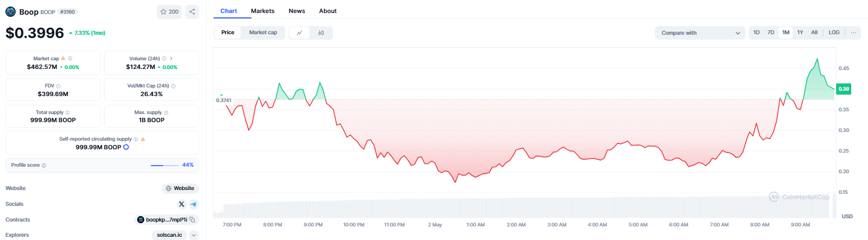Open the Website link
This screenshot has height=240, width=868.
coord(180,188)
